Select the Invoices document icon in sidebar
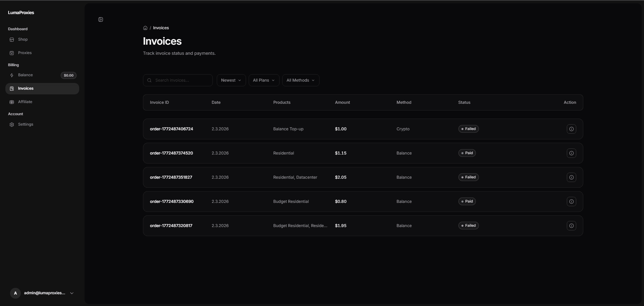 [12, 88]
